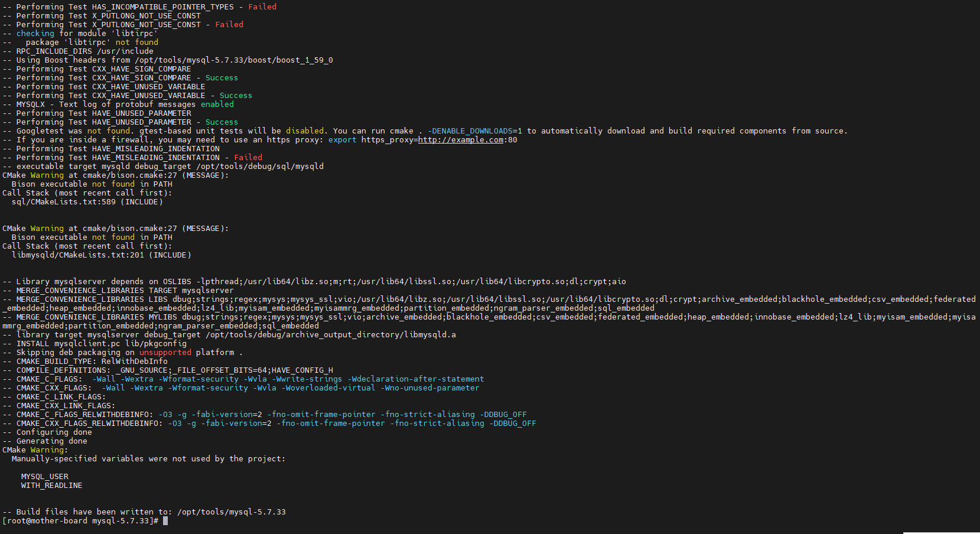Click 'Failed' after HAVE_MISLEADING_INDENTATION
Image resolution: width=980 pixels, height=534 pixels.
click(x=248, y=158)
